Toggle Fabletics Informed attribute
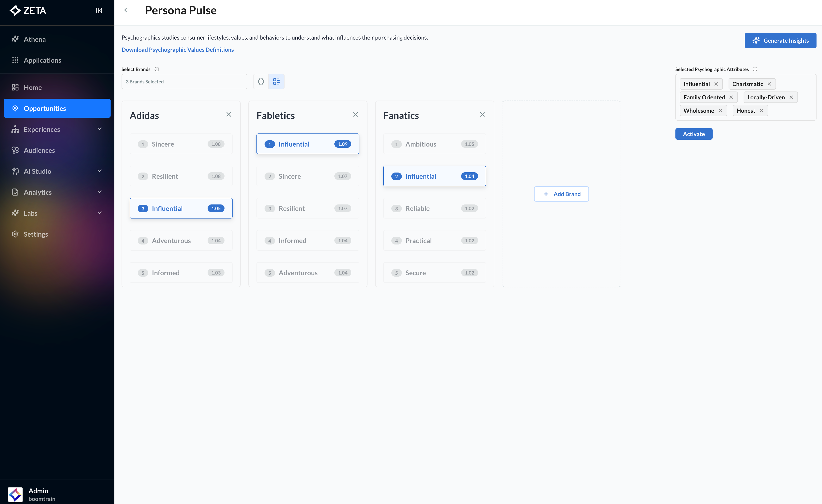Viewport: 822px width, 504px height. [x=308, y=240]
